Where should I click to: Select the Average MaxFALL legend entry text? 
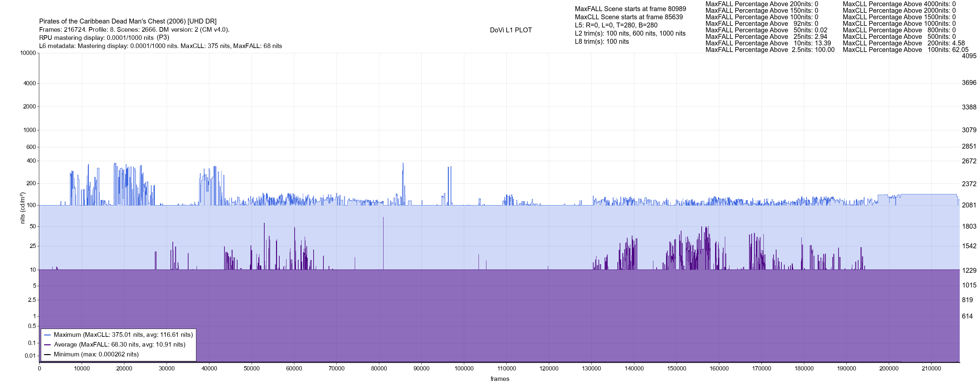point(120,345)
